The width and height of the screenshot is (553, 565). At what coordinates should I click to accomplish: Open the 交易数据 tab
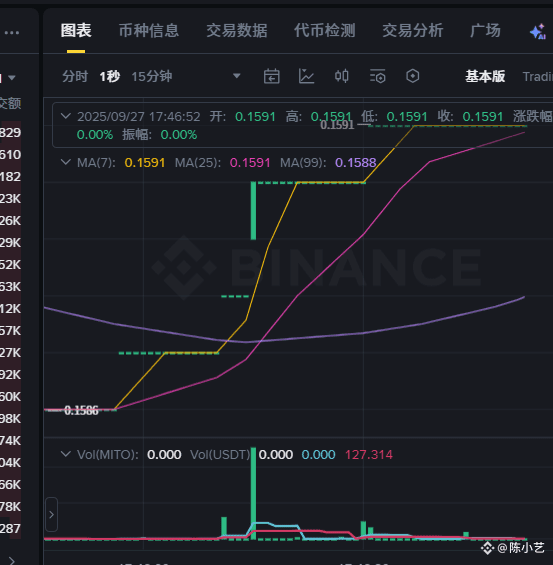tap(237, 31)
